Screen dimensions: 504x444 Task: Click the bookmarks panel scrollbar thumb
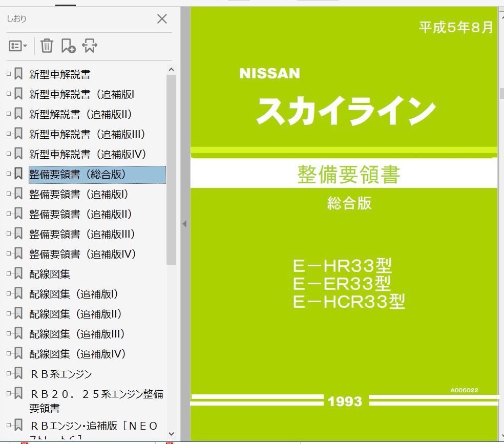[171, 170]
